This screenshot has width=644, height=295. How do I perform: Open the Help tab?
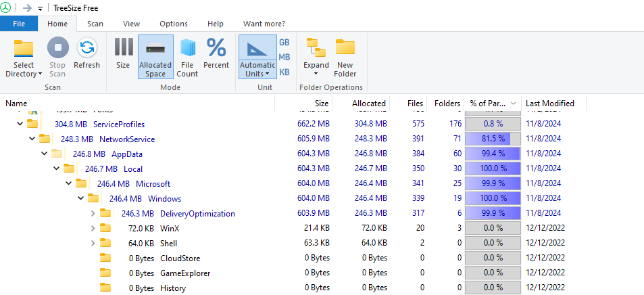click(215, 24)
